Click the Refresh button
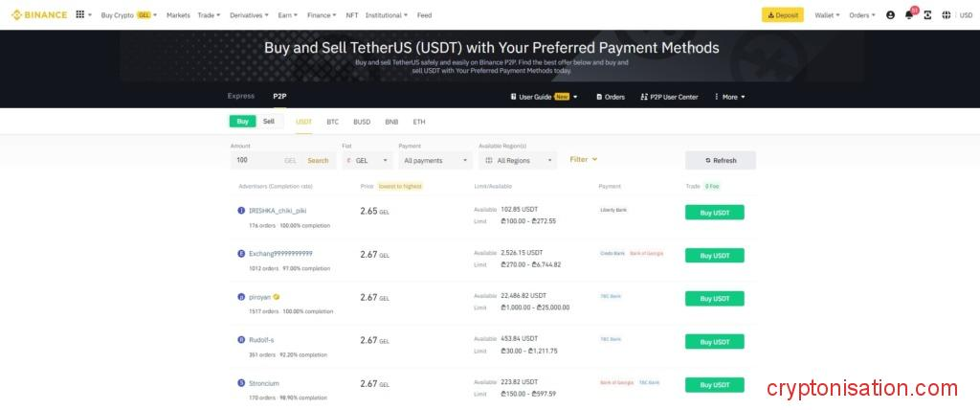The height and width of the screenshot is (410, 980). coord(720,161)
